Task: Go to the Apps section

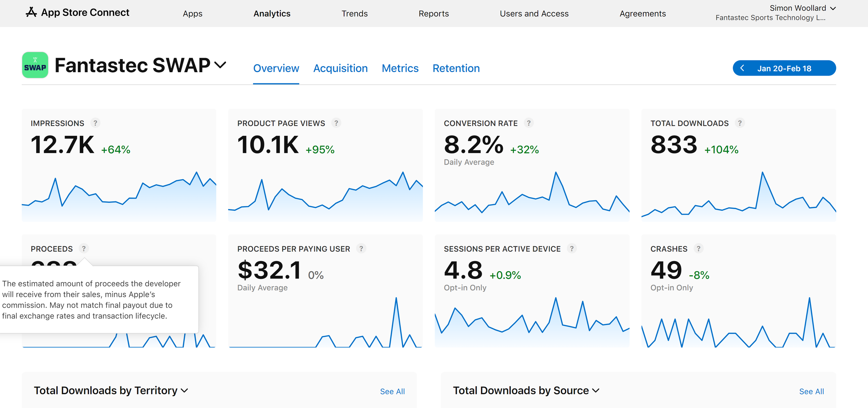Action: coord(193,14)
